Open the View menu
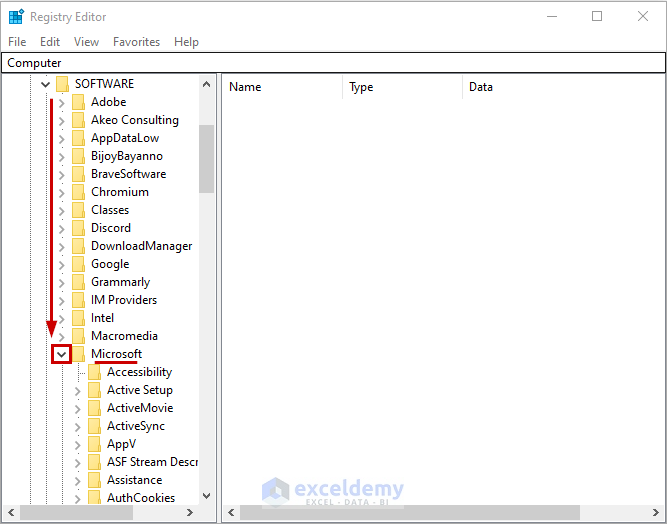 (x=86, y=42)
